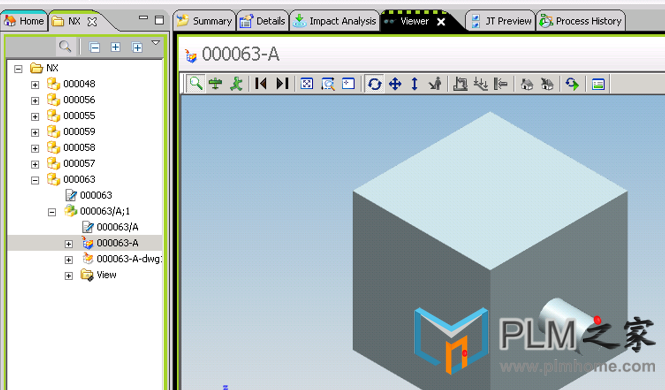Click the refresh with green arrow icon
Screen dimensions: 665x390
tap(572, 84)
